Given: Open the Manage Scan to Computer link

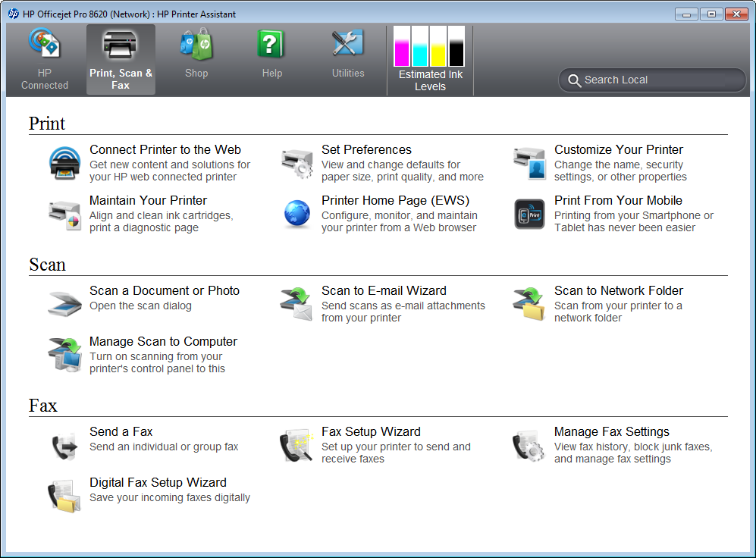Looking at the screenshot, I should [x=163, y=342].
